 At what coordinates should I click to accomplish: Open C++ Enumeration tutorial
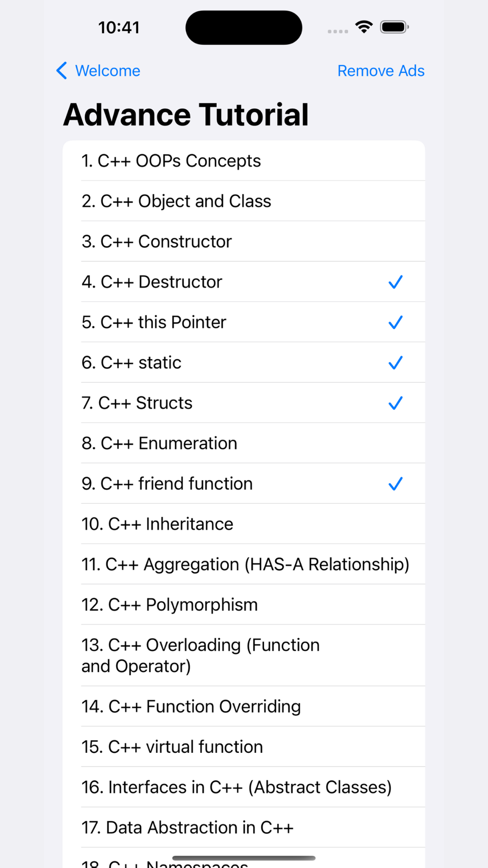[160, 443]
